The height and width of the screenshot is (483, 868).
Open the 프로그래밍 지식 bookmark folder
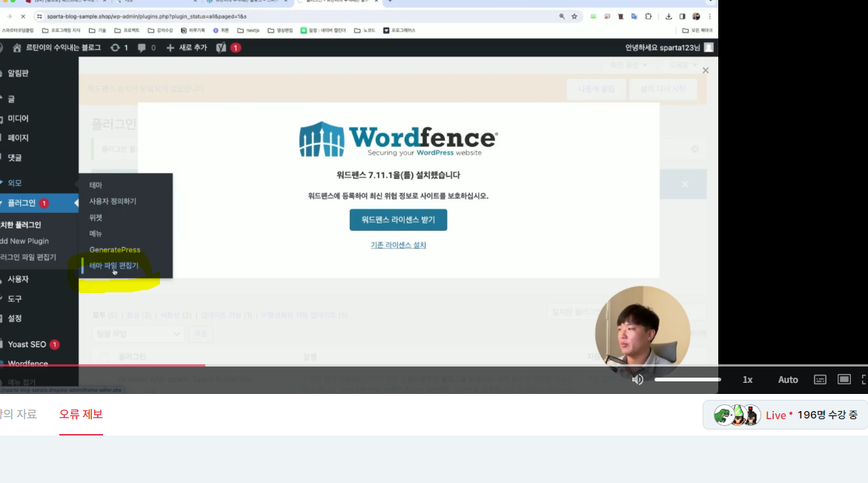(61, 30)
